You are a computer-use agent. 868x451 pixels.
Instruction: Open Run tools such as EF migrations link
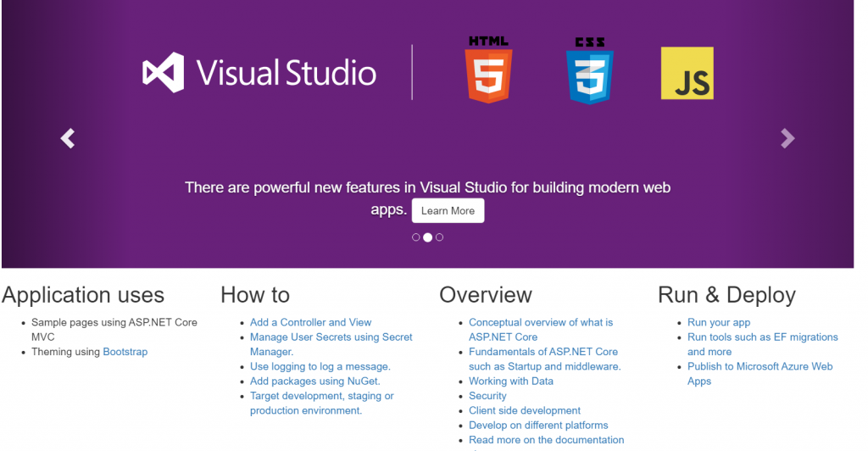pyautogui.click(x=762, y=344)
